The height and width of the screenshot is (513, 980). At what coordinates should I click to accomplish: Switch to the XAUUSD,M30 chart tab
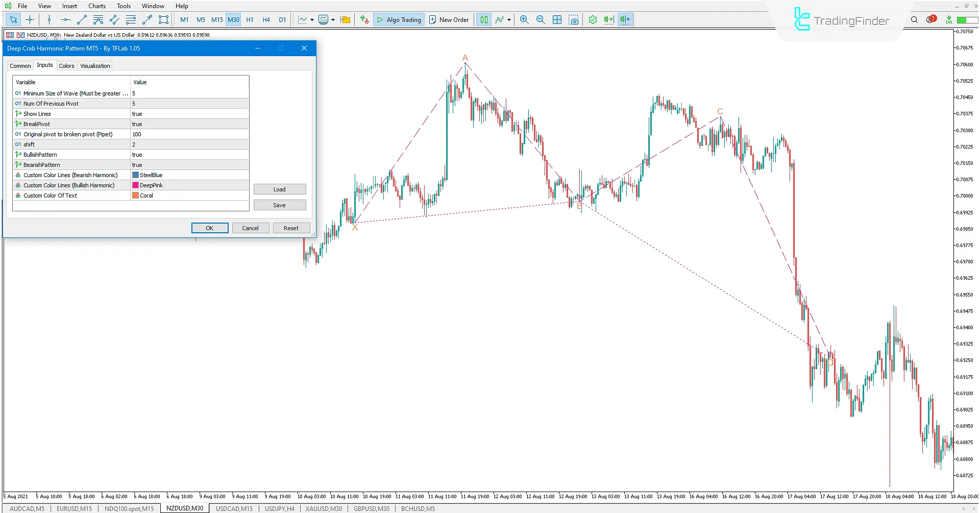[x=323, y=508]
